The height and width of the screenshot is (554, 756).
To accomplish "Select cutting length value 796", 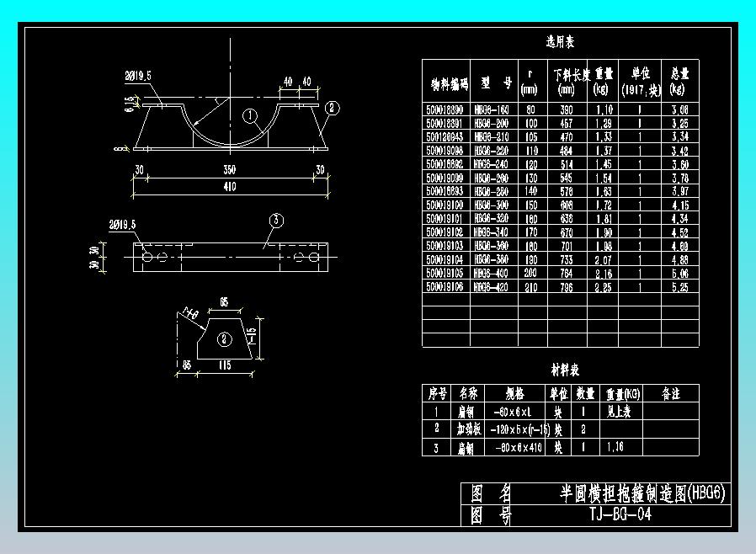I will pos(567,287).
